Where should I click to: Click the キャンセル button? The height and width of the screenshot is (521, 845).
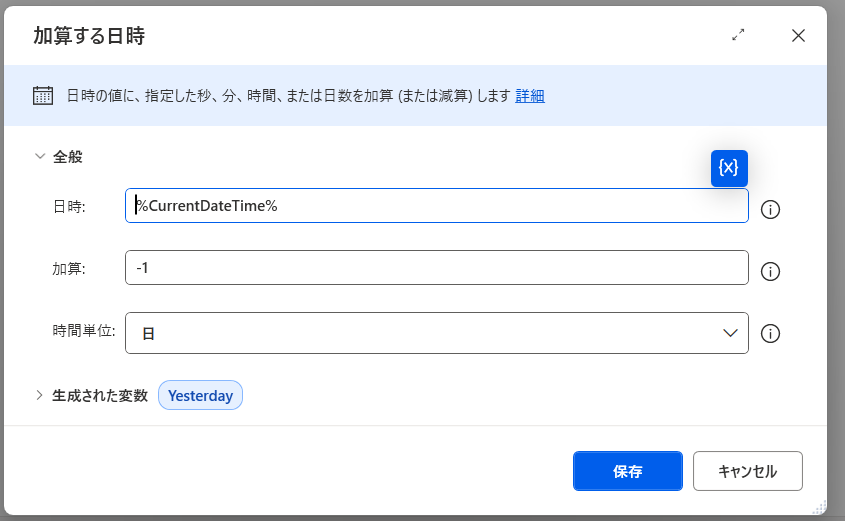tap(747, 471)
